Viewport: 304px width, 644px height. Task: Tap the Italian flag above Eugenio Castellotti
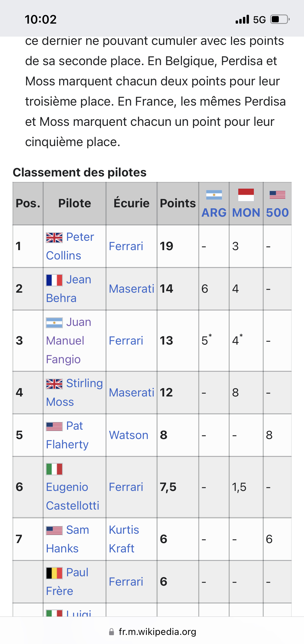pyautogui.click(x=54, y=469)
